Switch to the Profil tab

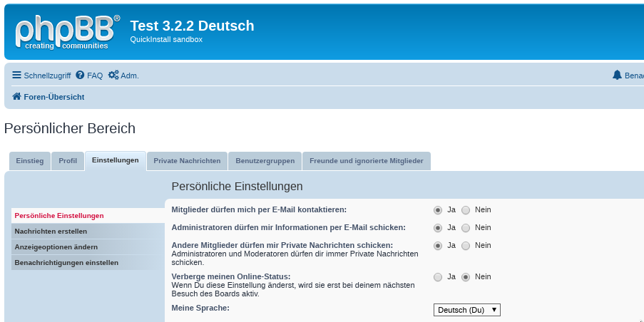pos(68,161)
